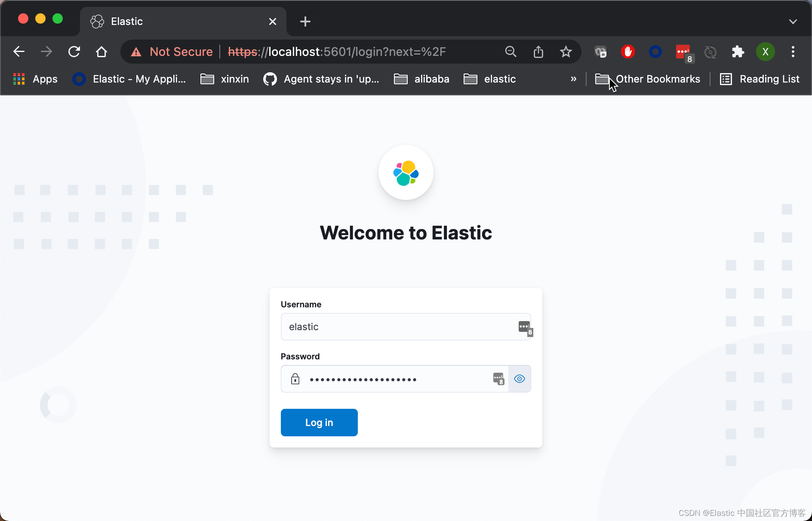Bookmark this page with star icon
812x521 pixels.
point(566,52)
